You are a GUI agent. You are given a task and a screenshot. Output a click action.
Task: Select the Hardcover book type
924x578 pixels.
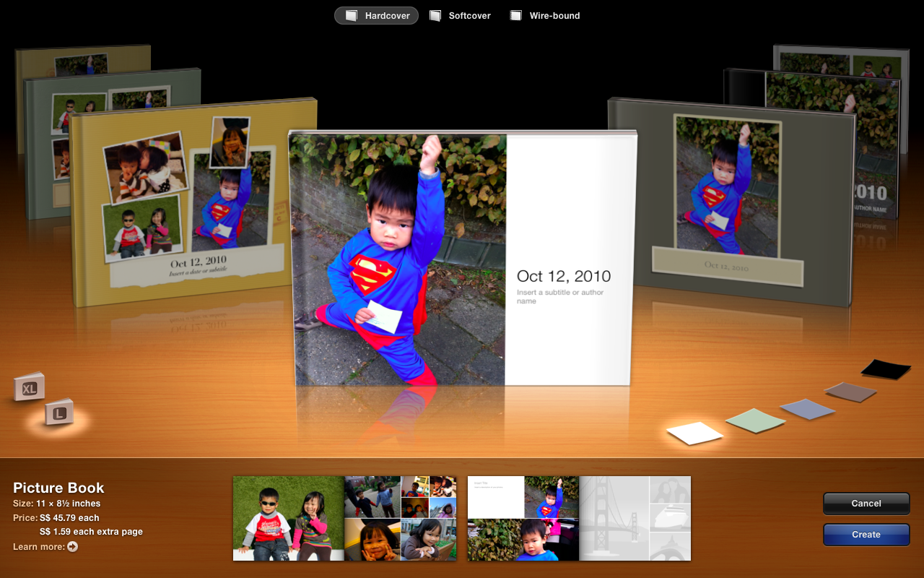[x=376, y=15]
